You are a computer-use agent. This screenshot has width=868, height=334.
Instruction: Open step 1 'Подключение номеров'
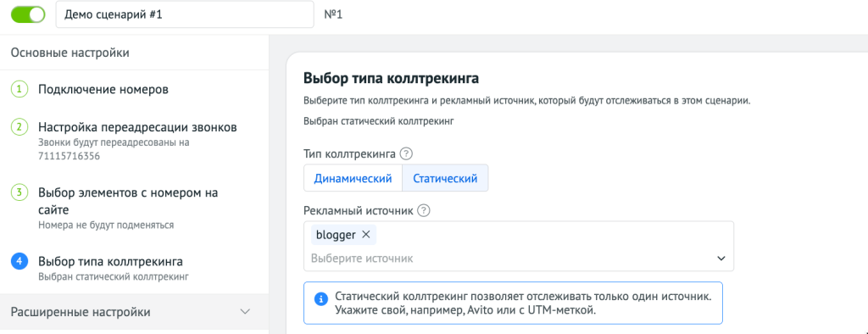103,89
